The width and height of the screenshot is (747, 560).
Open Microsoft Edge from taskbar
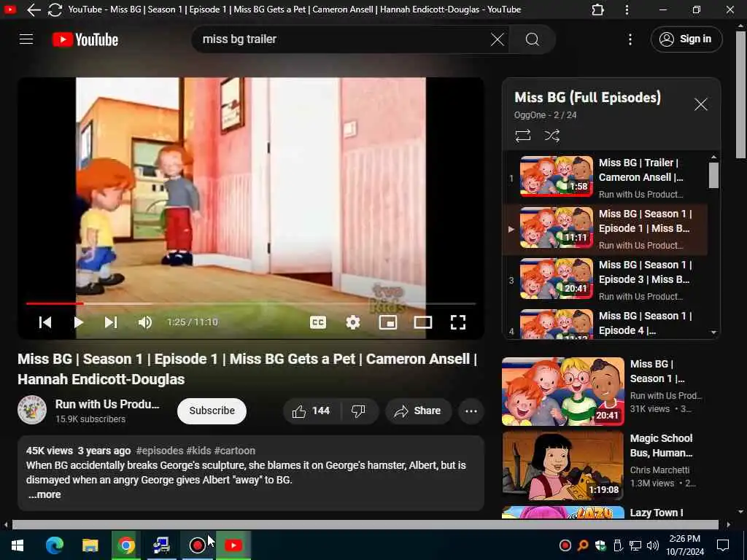pos(55,545)
